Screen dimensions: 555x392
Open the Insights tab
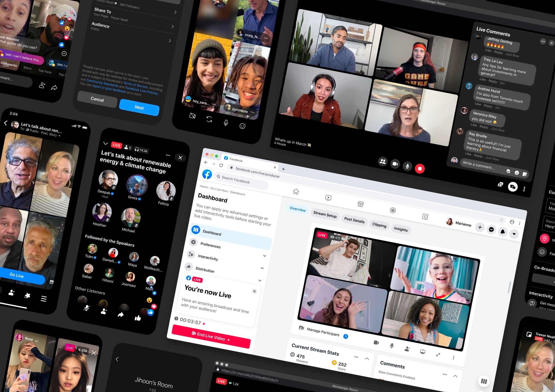[x=400, y=229]
